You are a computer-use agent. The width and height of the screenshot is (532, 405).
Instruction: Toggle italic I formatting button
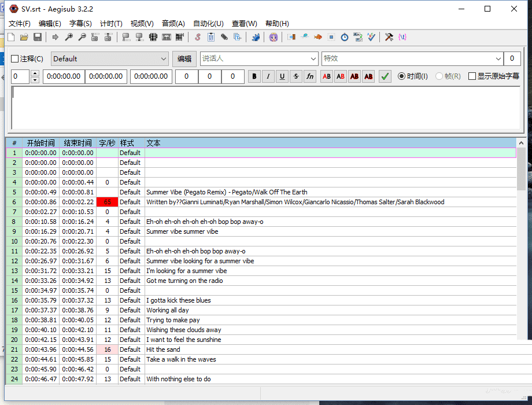(268, 76)
